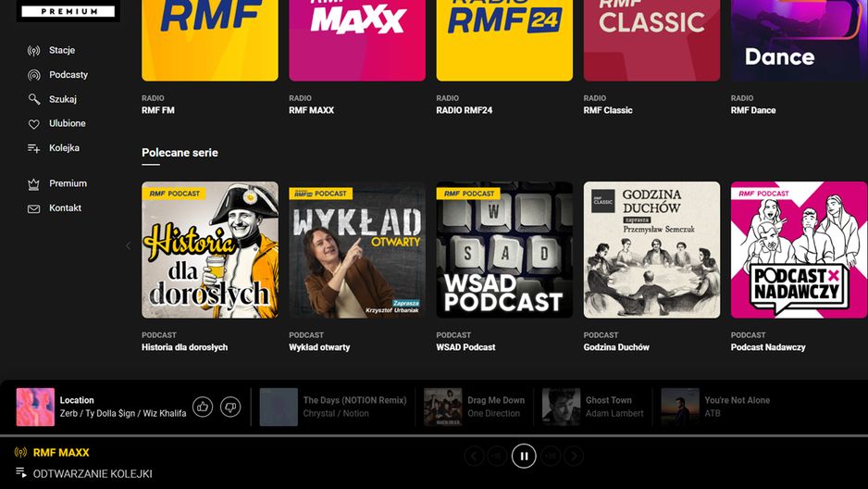Click the left carousel arrow of Polecane serie

point(129,245)
